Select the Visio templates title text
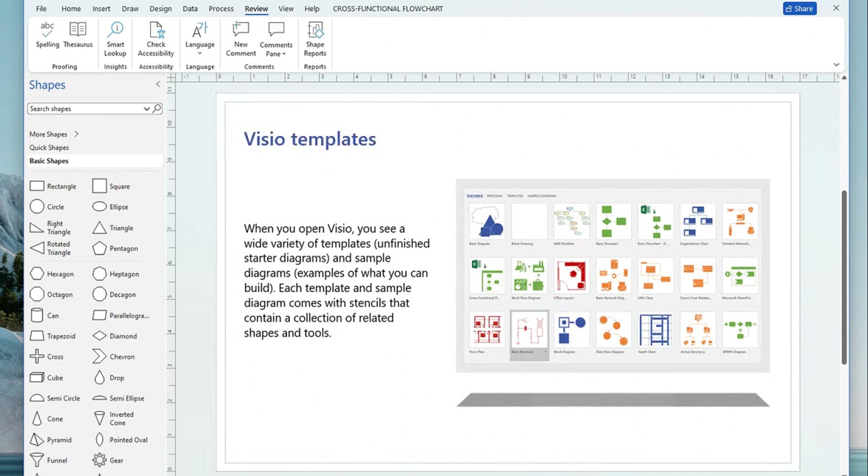 (x=310, y=139)
